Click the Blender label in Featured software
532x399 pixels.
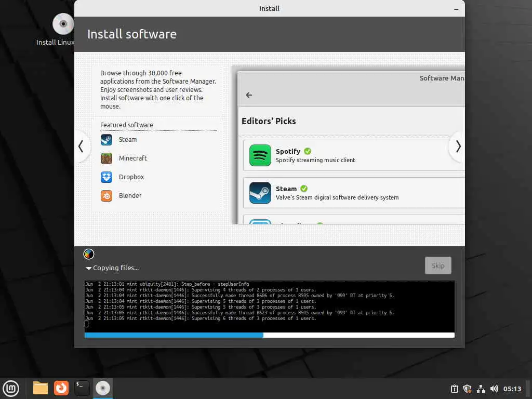tap(130, 196)
